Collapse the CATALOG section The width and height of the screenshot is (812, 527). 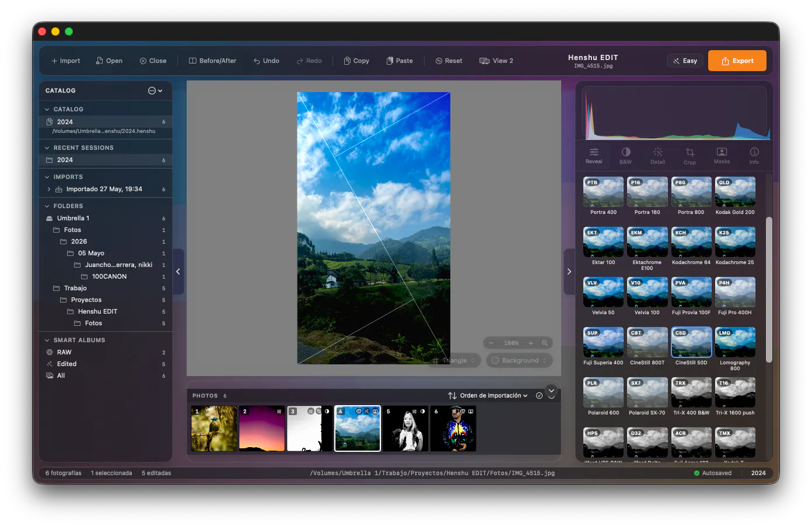[47, 110]
